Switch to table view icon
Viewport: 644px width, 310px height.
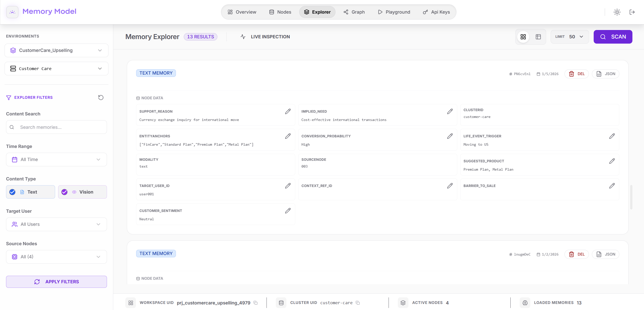[538, 37]
